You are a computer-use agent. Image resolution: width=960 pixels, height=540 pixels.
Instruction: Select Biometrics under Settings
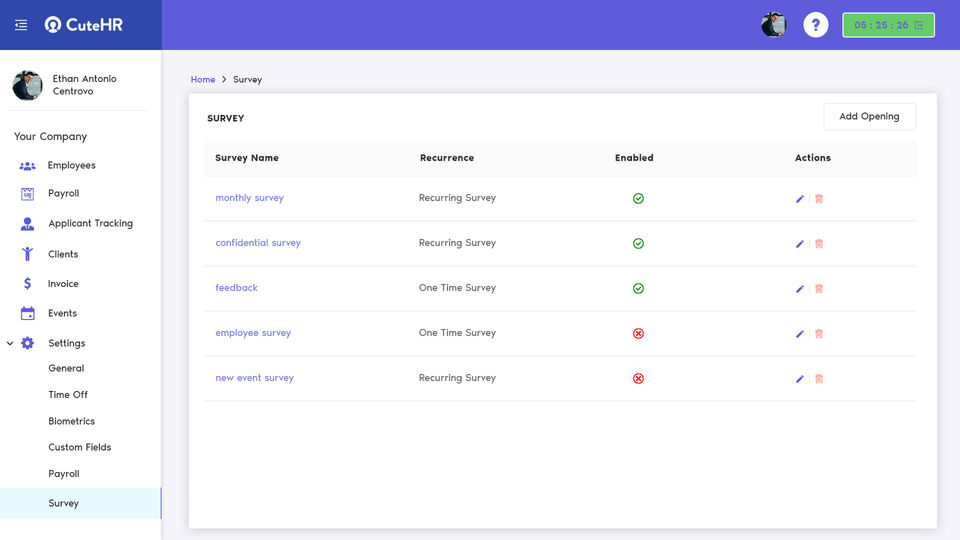(x=71, y=421)
